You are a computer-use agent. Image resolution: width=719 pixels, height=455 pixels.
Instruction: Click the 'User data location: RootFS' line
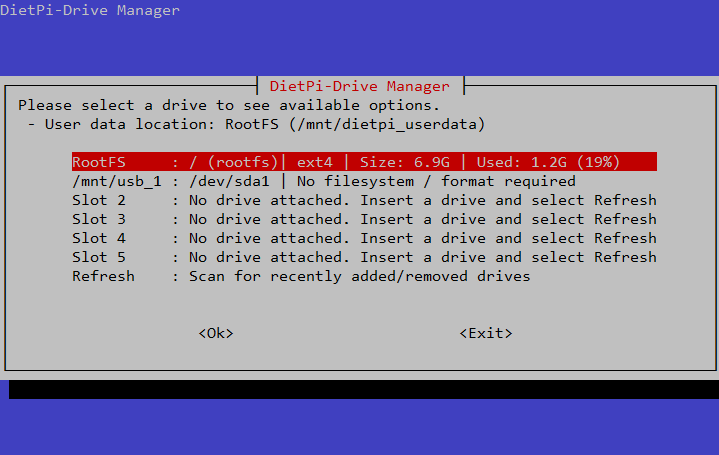(x=256, y=124)
